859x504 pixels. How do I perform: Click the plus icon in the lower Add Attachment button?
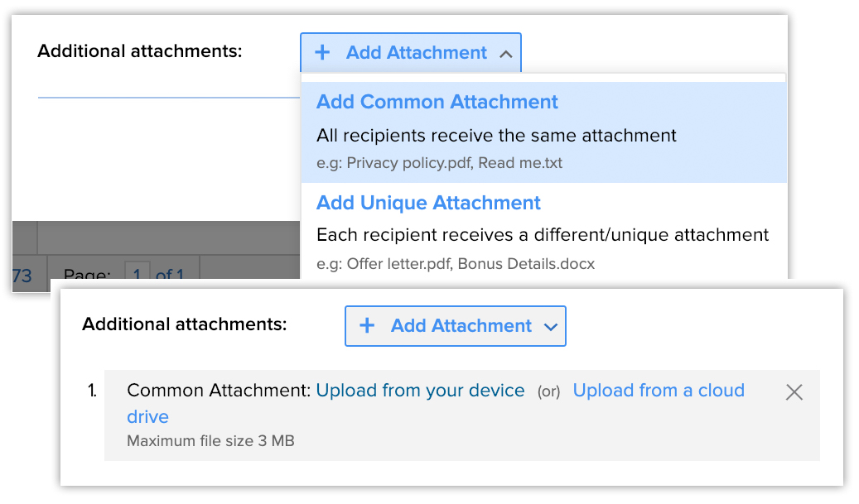pyautogui.click(x=367, y=326)
